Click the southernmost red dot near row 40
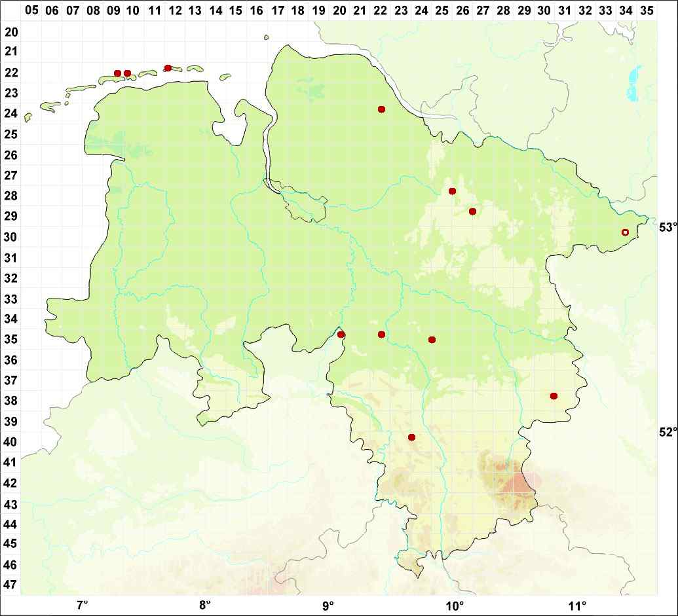The height and width of the screenshot is (616, 678). point(411,437)
